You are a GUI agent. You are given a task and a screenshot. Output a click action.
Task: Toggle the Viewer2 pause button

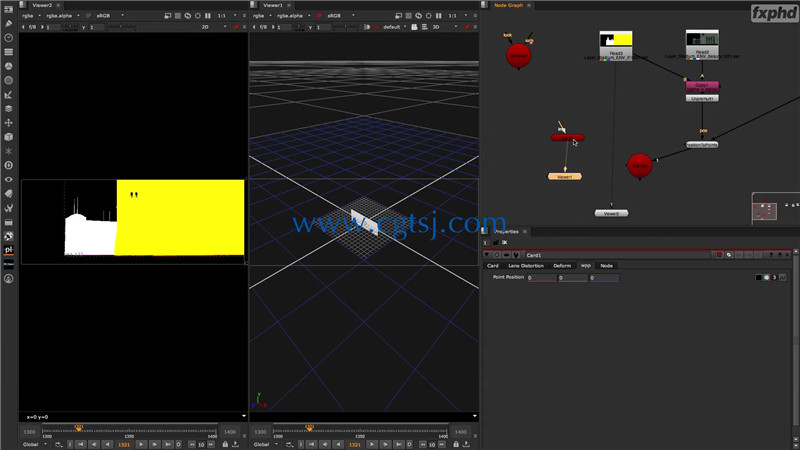(x=208, y=16)
